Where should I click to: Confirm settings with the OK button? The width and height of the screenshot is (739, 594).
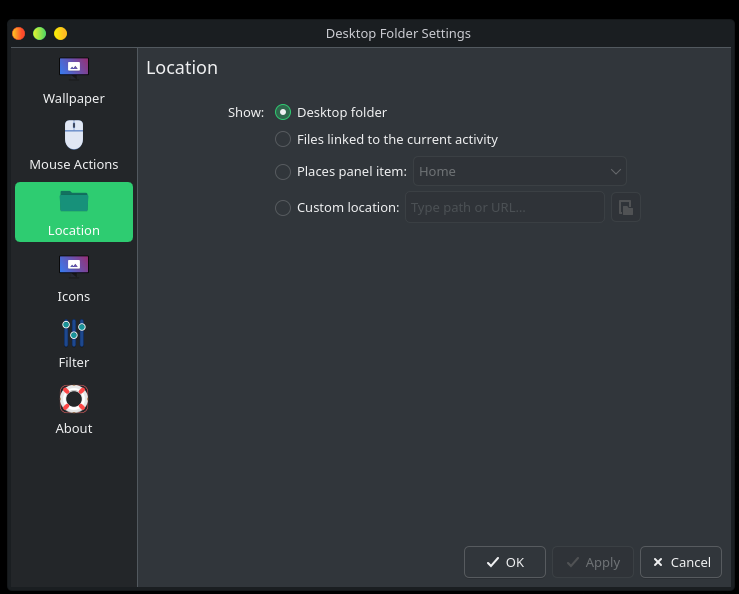click(504, 562)
